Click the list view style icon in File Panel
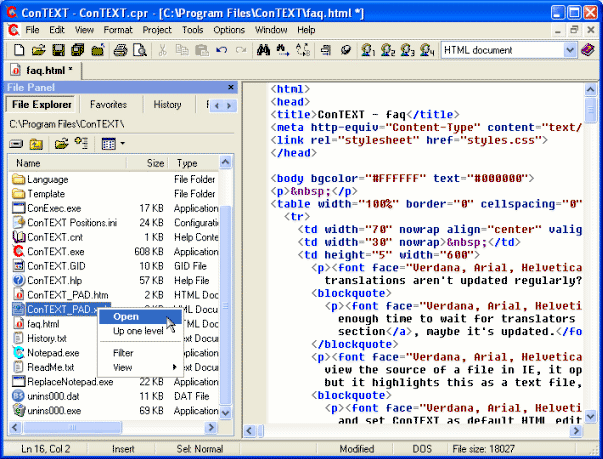Viewport: 603px width, 459px height. tap(109, 144)
